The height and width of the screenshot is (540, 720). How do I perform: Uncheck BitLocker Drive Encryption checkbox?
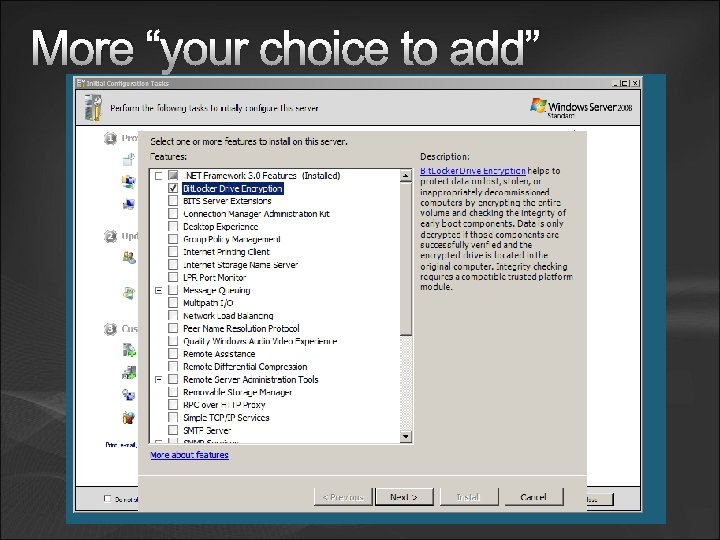coord(173,188)
